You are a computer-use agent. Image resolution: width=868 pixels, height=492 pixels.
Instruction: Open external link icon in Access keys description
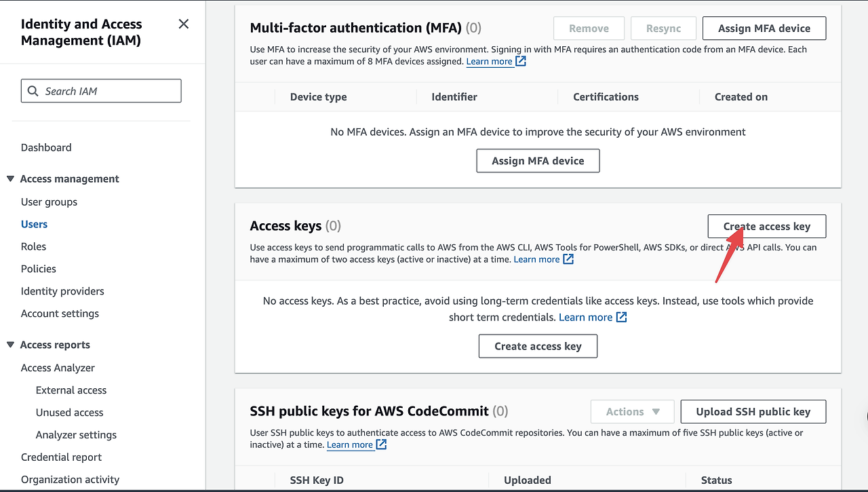[x=568, y=259]
